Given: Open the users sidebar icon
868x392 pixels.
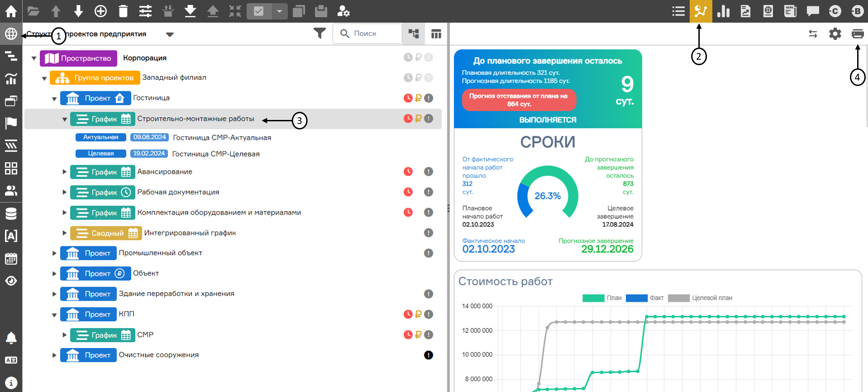Looking at the screenshot, I should 11,191.
